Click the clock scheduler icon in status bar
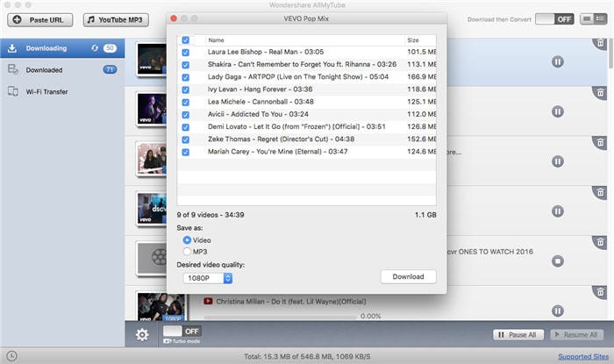Viewport: 614px width, 364px height. pyautogui.click(x=11, y=356)
